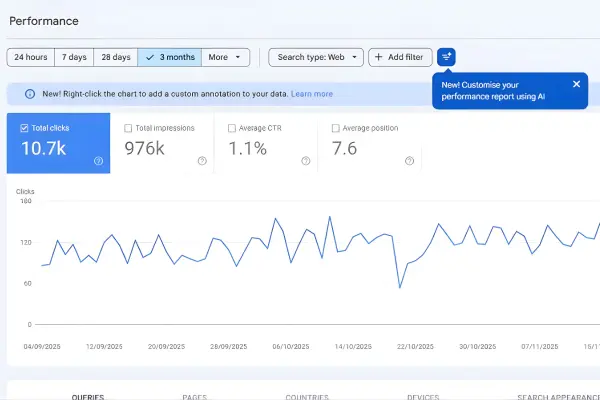Image resolution: width=600 pixels, height=400 pixels.
Task: Open the Search type: Web dropdown
Action: click(x=315, y=57)
